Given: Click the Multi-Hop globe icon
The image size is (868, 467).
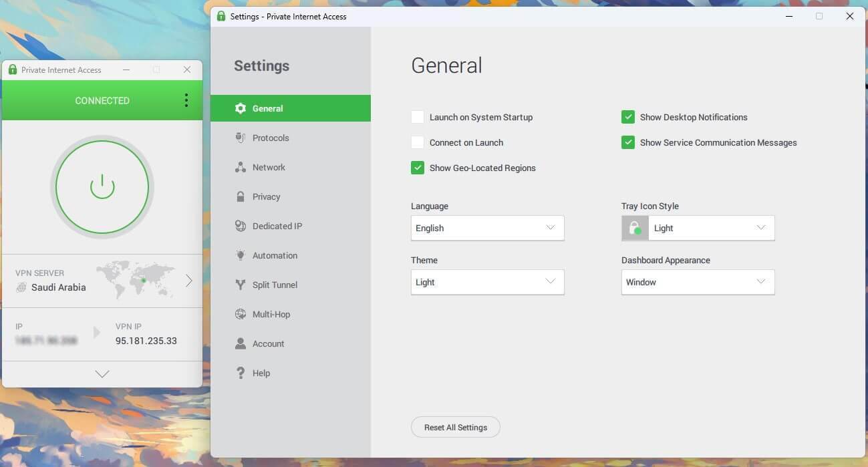Looking at the screenshot, I should point(241,314).
